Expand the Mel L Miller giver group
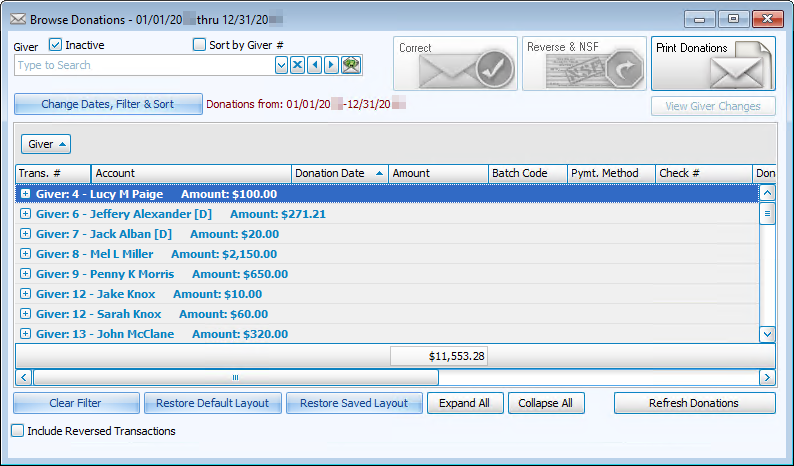This screenshot has height=466, width=794. (26, 254)
